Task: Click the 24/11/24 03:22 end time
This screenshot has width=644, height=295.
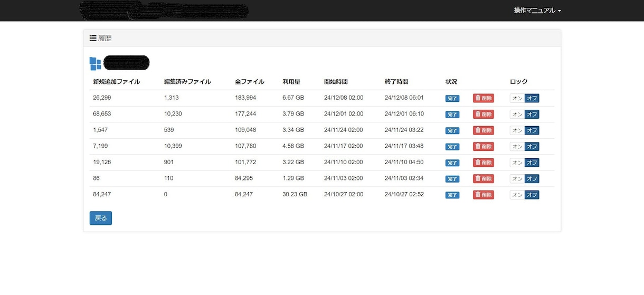Action: pyautogui.click(x=404, y=130)
